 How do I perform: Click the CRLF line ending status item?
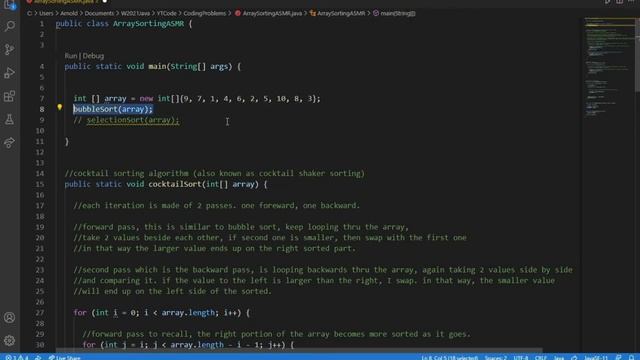541,358
